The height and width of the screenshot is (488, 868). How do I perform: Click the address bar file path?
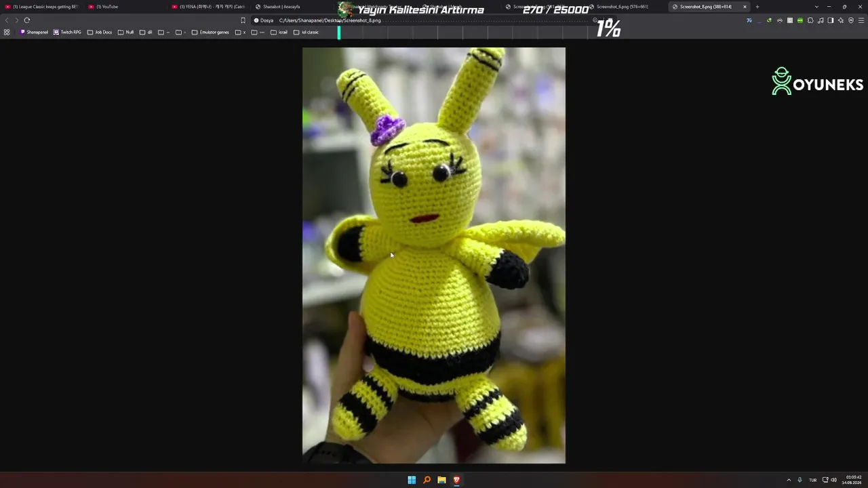coord(330,20)
